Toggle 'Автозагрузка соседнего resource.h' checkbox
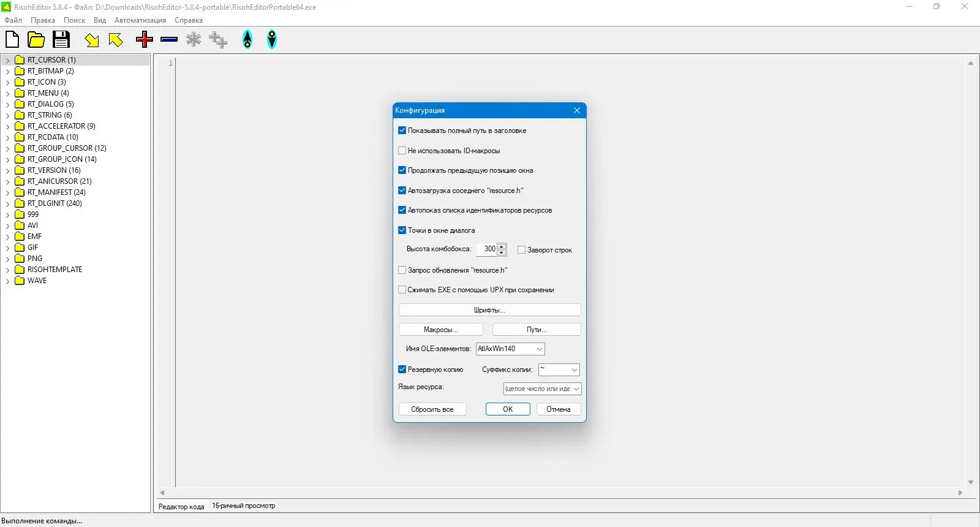 pos(402,191)
